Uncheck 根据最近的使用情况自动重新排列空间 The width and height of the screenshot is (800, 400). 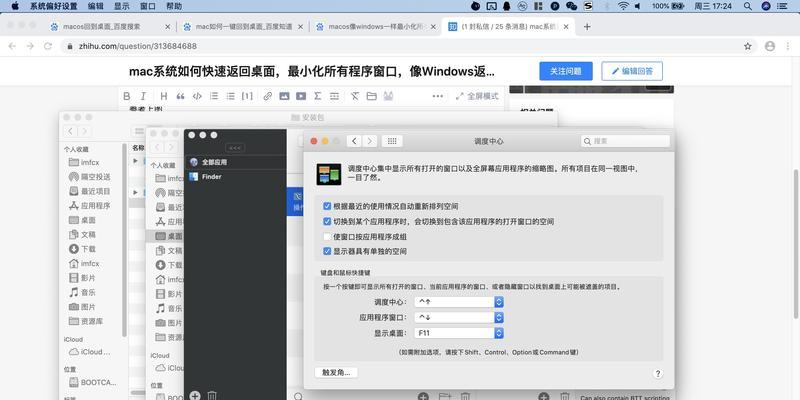pos(327,206)
